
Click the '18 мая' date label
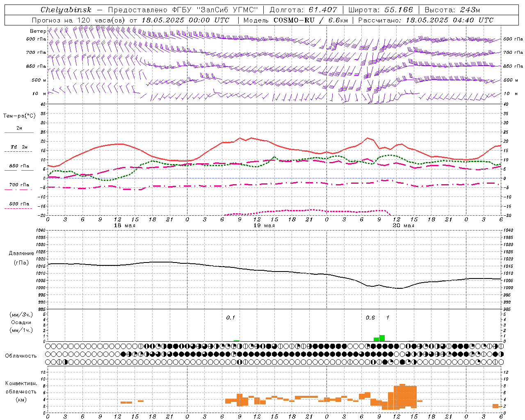(124, 226)
